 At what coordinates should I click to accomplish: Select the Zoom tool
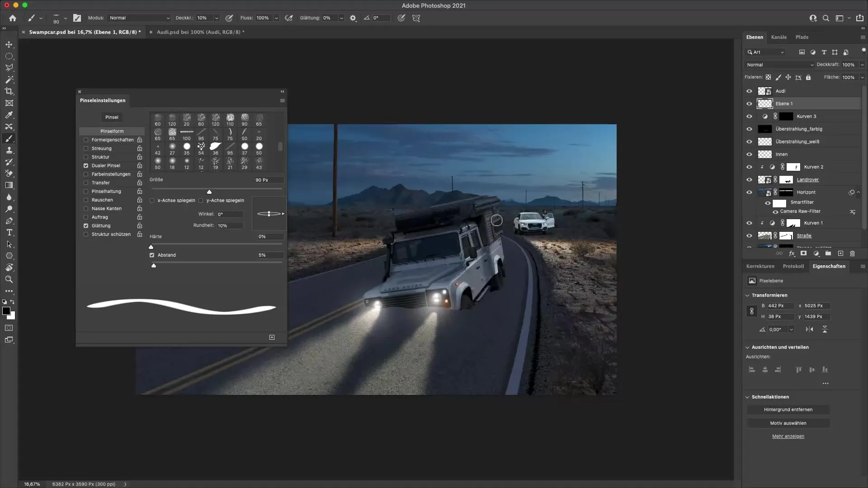click(x=9, y=279)
